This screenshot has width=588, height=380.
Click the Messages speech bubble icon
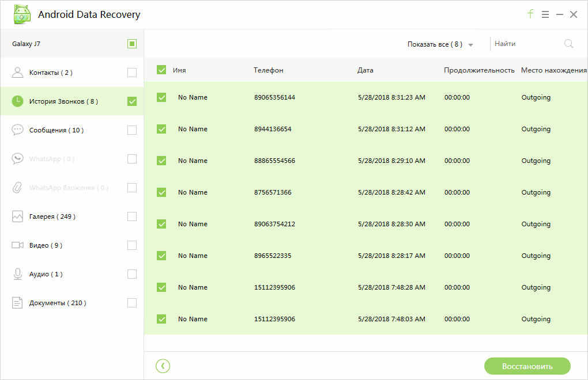click(x=17, y=130)
